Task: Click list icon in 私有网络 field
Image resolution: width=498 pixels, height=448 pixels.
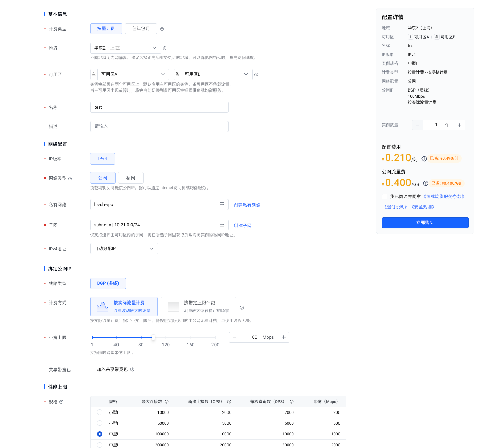Action: (x=222, y=204)
